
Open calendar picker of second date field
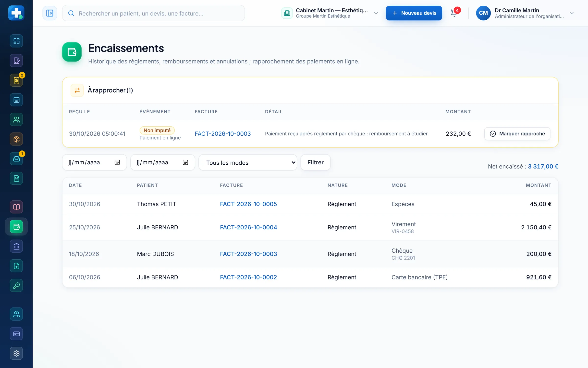point(185,162)
